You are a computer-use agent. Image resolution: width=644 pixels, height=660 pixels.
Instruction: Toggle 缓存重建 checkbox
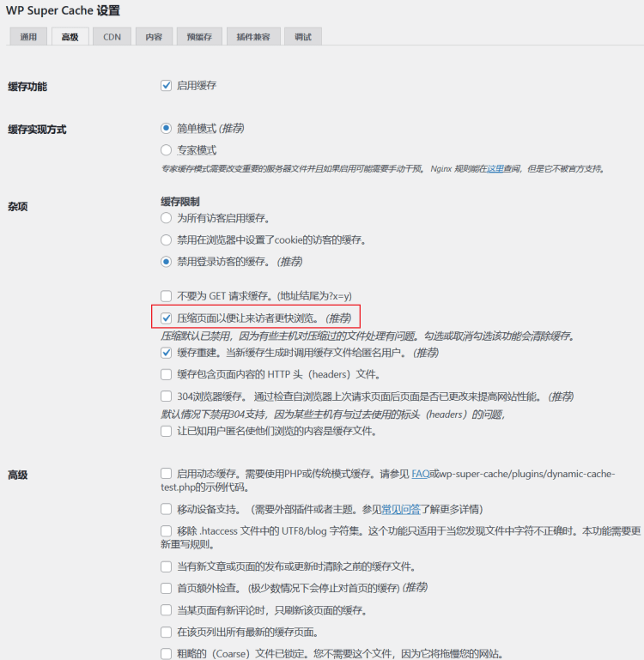tap(166, 353)
